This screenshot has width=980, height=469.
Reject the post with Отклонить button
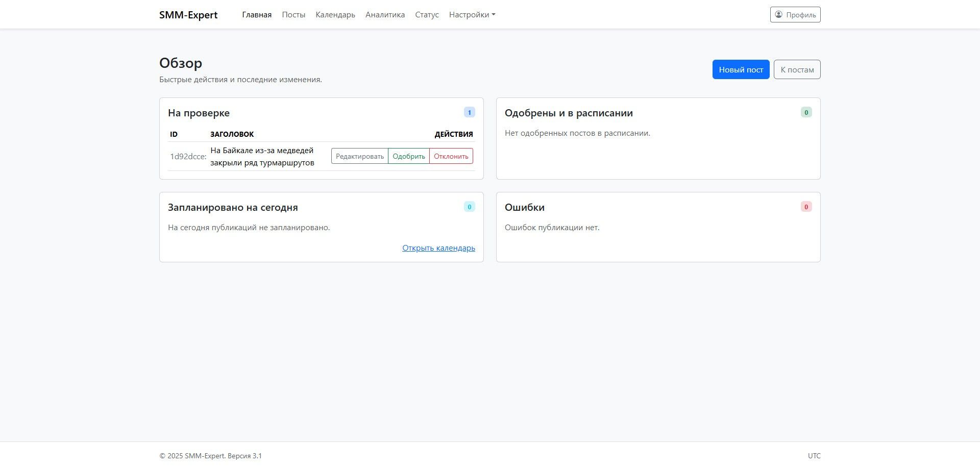[x=451, y=156]
